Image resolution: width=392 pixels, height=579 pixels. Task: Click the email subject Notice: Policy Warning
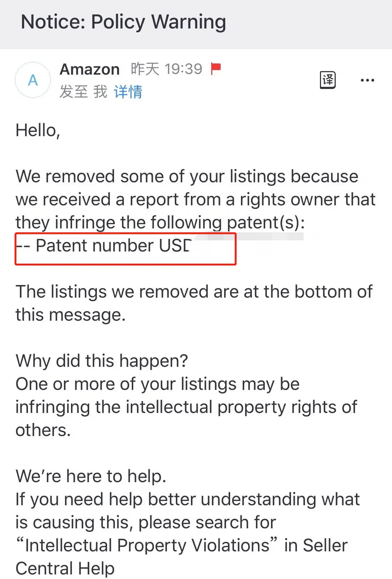pos(123,22)
